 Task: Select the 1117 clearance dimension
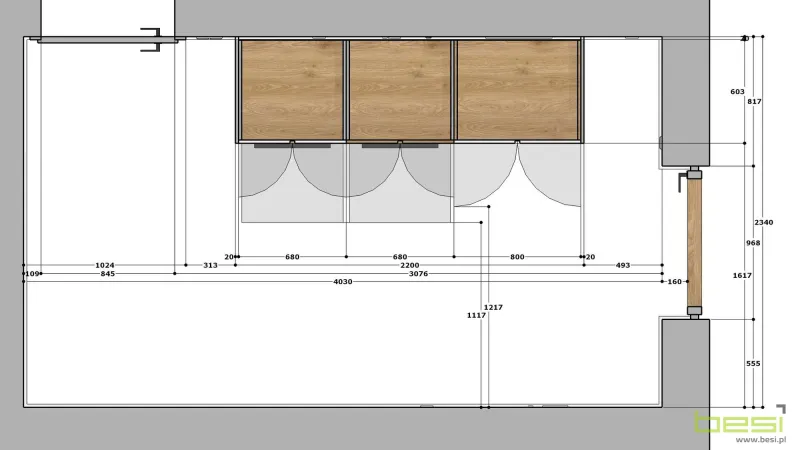coord(476,316)
